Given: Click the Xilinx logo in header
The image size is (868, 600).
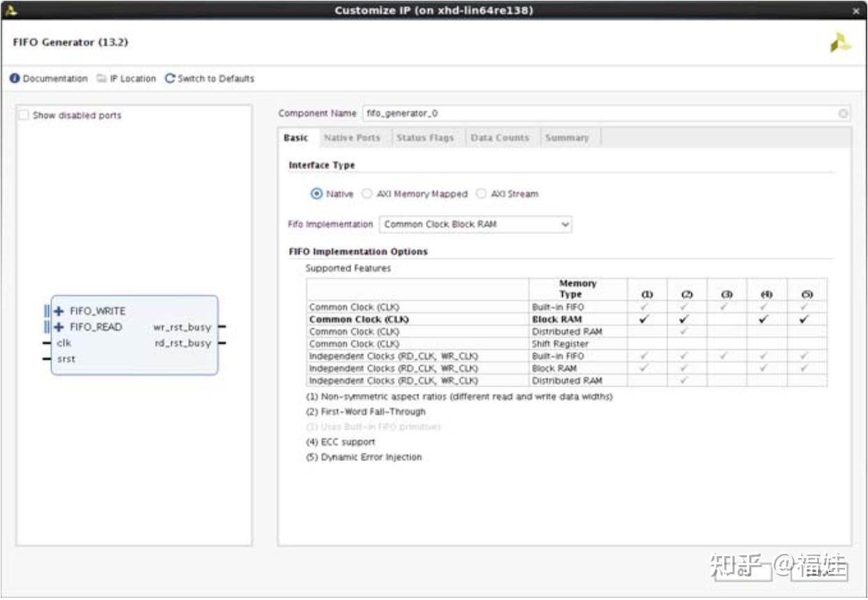Looking at the screenshot, I should 841,43.
